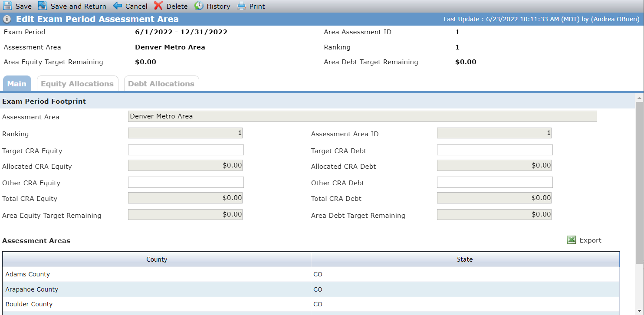Sort table by County column header

tap(157, 259)
